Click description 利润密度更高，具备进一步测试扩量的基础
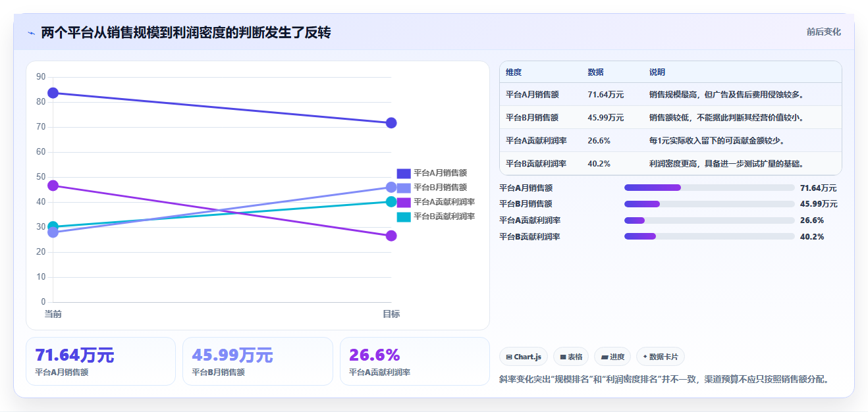The image size is (868, 412). click(x=727, y=164)
